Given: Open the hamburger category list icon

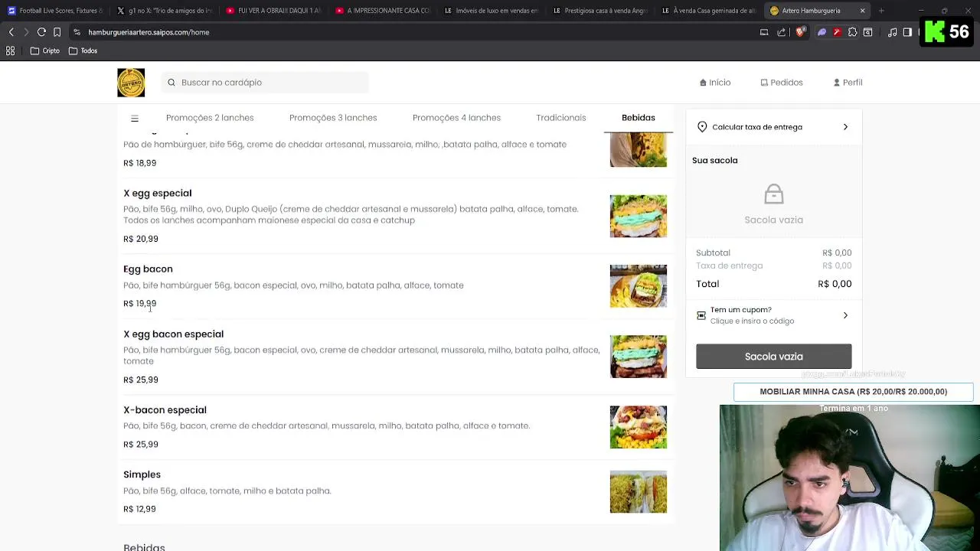Looking at the screenshot, I should click(135, 118).
